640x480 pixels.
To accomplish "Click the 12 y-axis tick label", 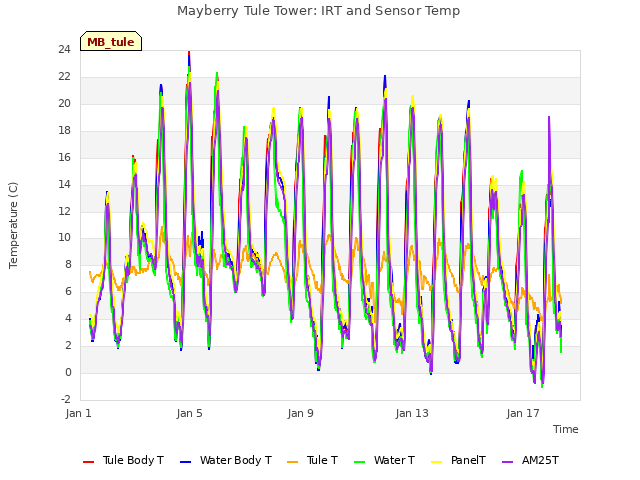I will [x=64, y=211].
